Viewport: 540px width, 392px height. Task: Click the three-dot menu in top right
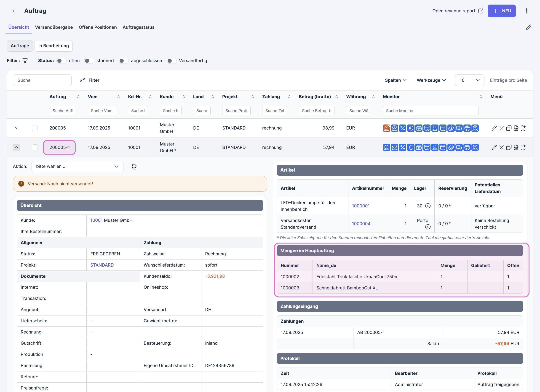point(527,11)
